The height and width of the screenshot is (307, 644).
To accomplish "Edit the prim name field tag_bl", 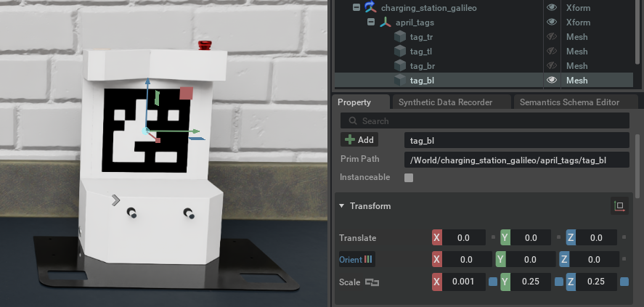I will point(517,140).
